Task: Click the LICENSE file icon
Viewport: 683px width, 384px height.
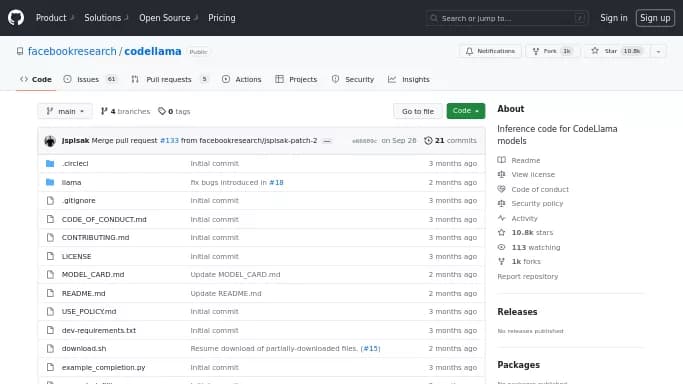Action: (50, 256)
